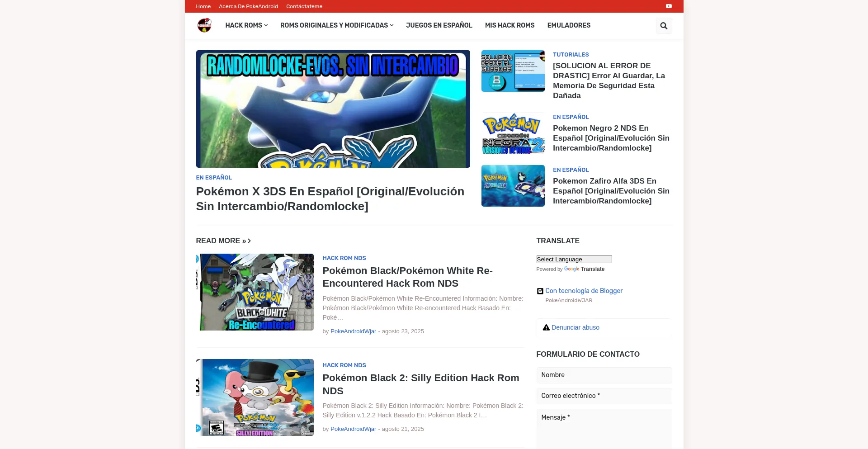The width and height of the screenshot is (868, 449).
Task: Focus the Nombre input field
Action: click(x=604, y=375)
